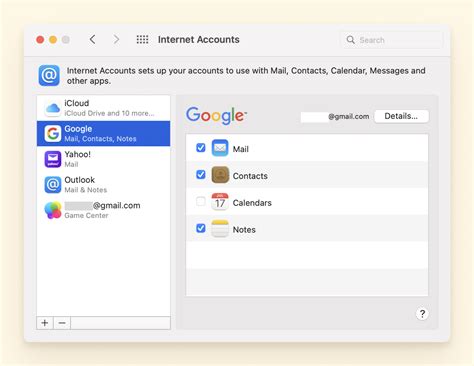Enable the Calendars checkbox
This screenshot has height=366, width=474.
tap(201, 201)
